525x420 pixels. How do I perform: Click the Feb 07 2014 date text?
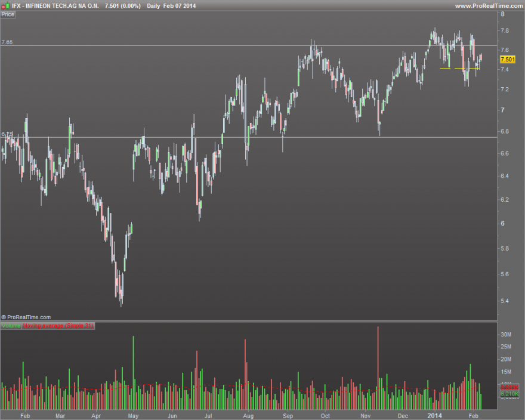click(x=180, y=6)
